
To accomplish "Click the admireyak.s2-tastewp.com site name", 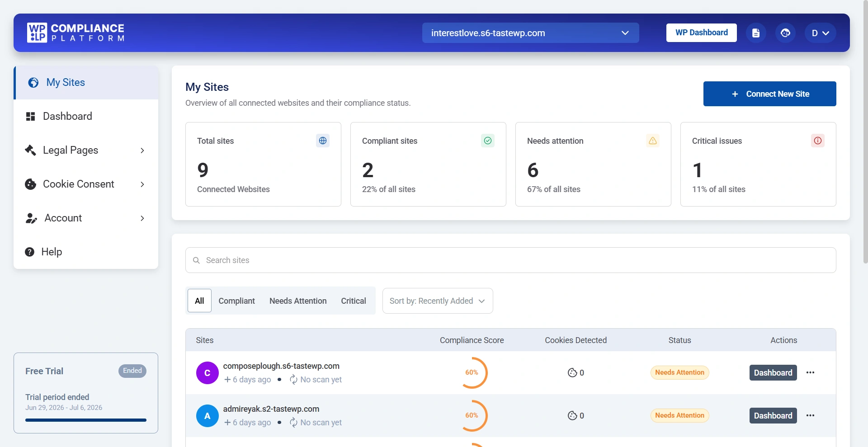I will pos(271,409).
